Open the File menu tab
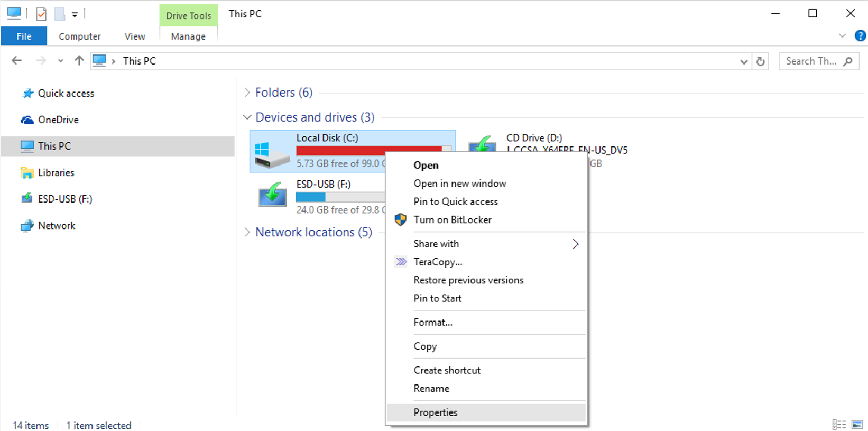868x431 pixels. point(24,36)
